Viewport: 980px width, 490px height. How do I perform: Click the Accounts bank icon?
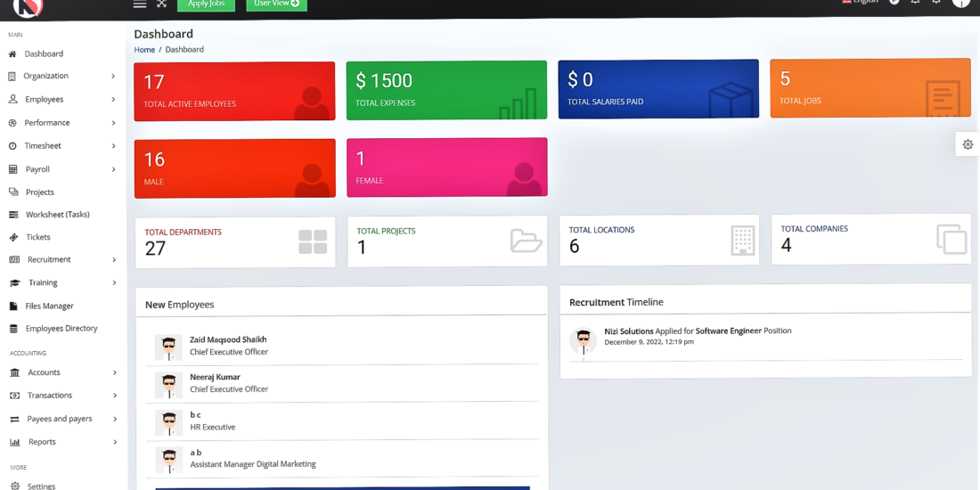[14, 372]
